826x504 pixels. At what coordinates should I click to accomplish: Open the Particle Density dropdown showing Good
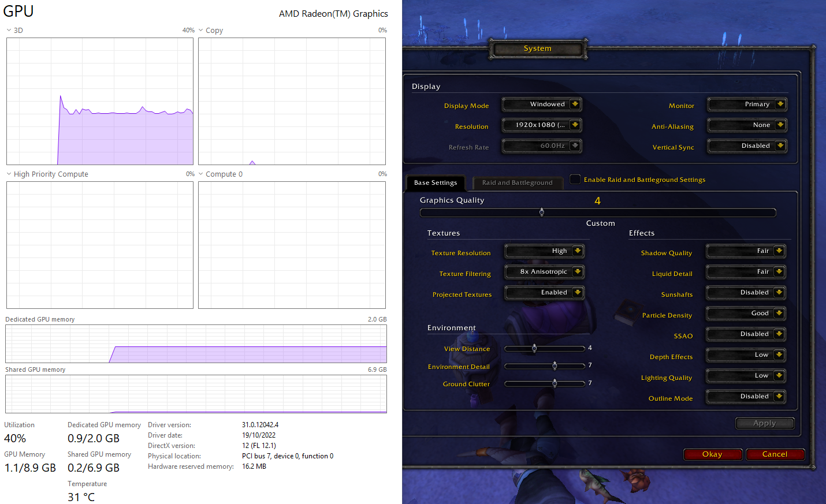(746, 313)
